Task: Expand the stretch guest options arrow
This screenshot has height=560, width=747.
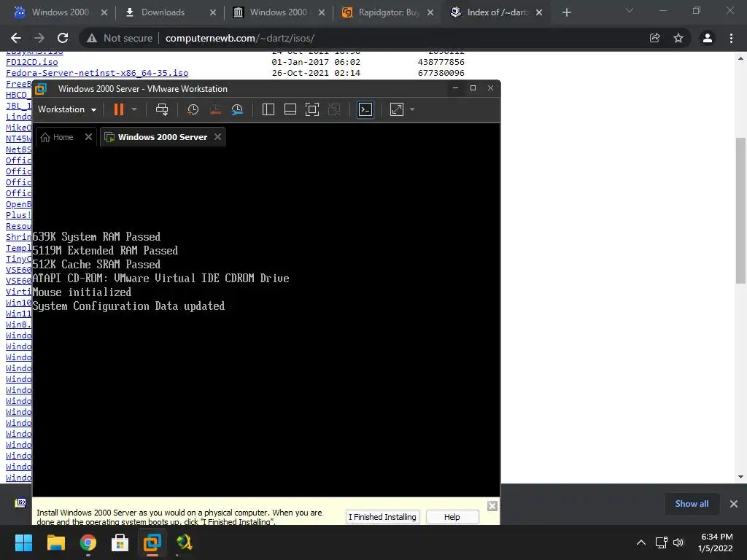Action: tap(412, 109)
